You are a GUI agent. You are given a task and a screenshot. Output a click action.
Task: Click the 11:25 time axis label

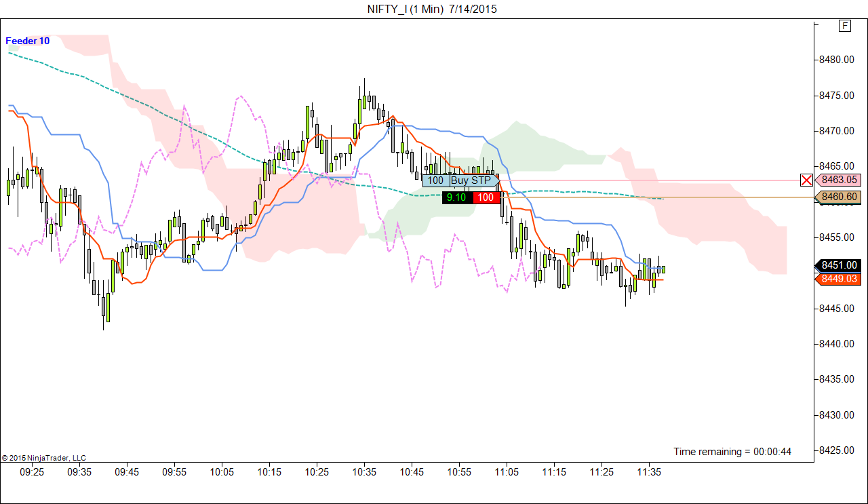pyautogui.click(x=601, y=471)
